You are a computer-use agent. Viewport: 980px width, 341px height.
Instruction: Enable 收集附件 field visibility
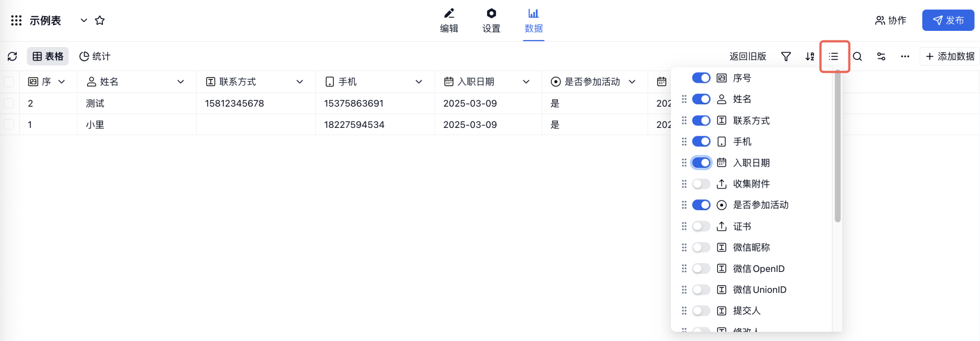pyautogui.click(x=701, y=184)
